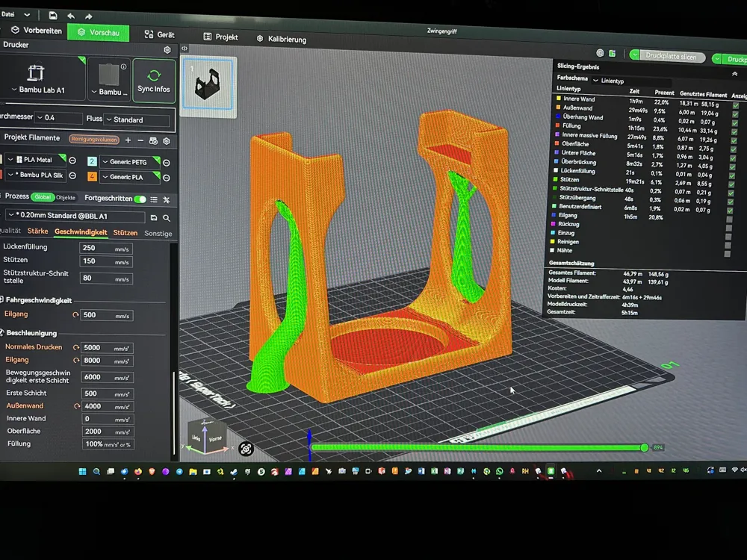Click the Sync Infos button

(x=154, y=81)
